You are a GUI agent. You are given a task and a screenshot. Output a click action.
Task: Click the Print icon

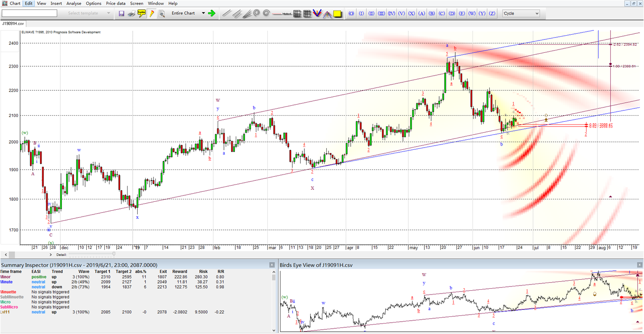point(131,14)
